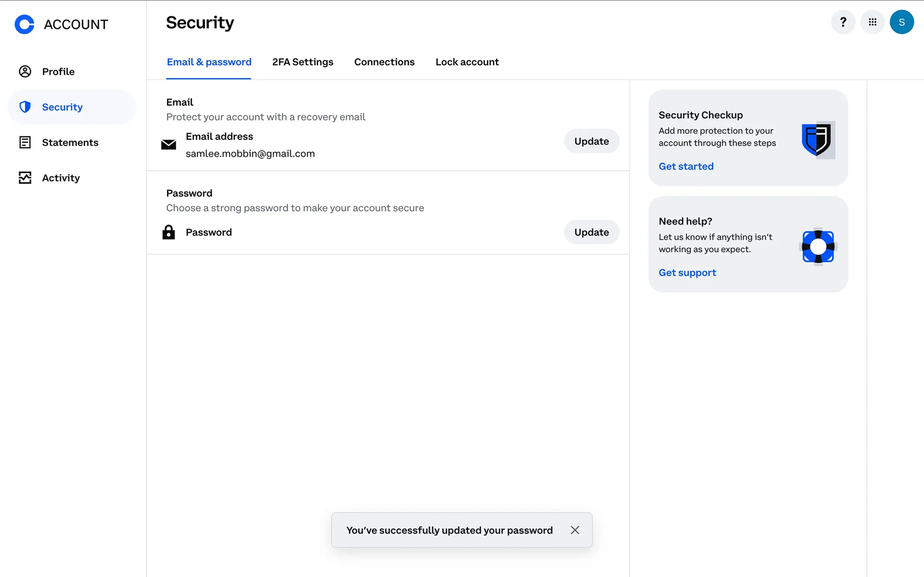The height and width of the screenshot is (577, 924).
Task: Open the help question mark icon
Action: 843,22
